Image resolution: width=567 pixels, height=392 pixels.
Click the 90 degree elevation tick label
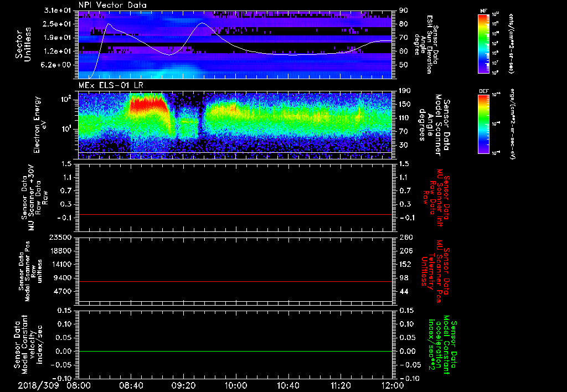[x=404, y=11]
